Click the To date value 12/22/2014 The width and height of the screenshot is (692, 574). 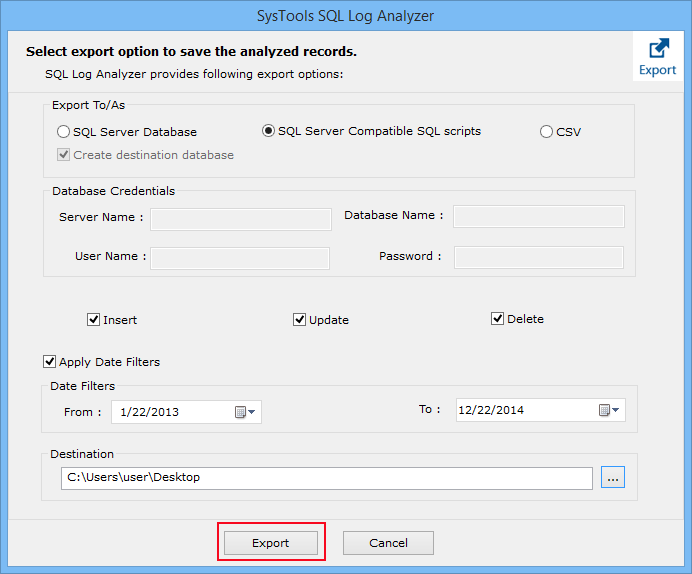click(x=491, y=410)
